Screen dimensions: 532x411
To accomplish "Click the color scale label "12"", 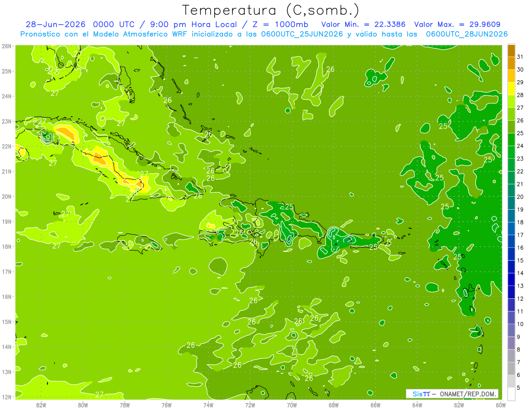I will [520, 298].
